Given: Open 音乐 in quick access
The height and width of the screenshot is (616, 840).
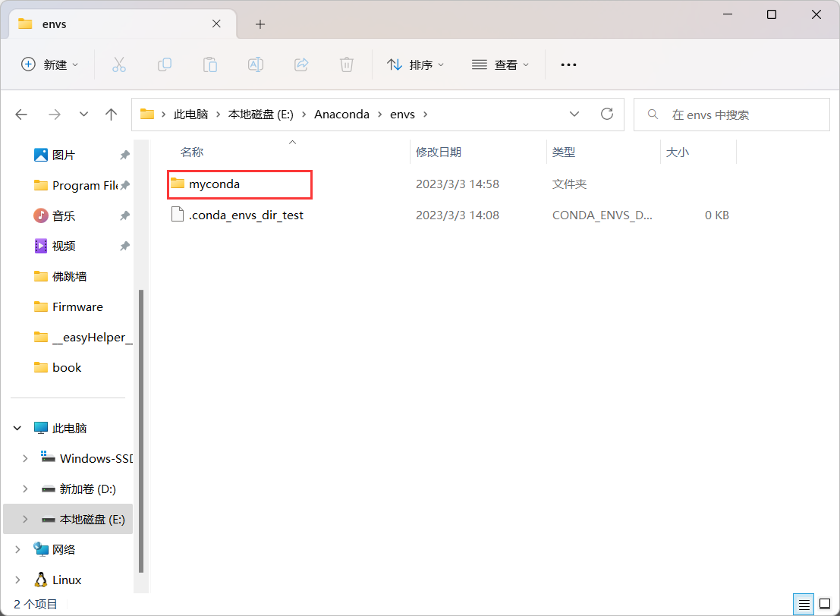Looking at the screenshot, I should click(64, 216).
